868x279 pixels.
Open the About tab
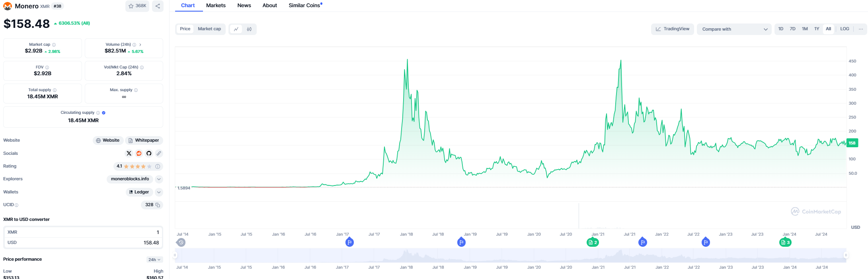pyautogui.click(x=270, y=6)
